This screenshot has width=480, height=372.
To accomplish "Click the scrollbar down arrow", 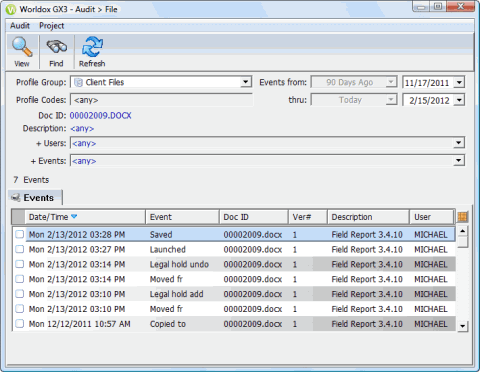I will coord(462,326).
